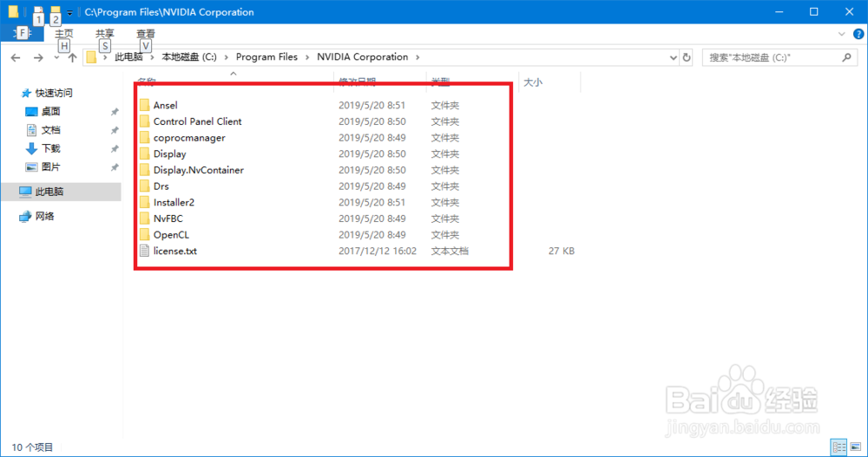The width and height of the screenshot is (868, 457).
Task: Go forward with the forward arrow
Action: pyautogui.click(x=37, y=57)
